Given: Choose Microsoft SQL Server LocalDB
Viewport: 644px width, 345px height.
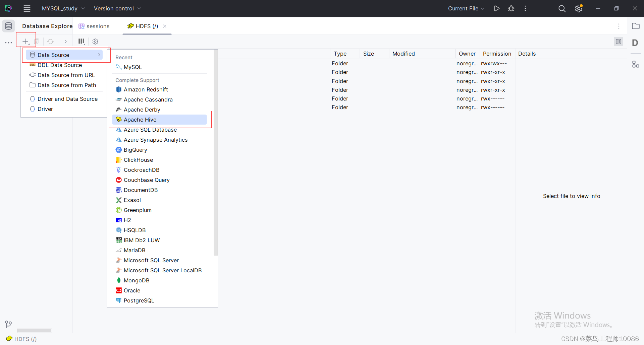Looking at the screenshot, I should click(160, 270).
